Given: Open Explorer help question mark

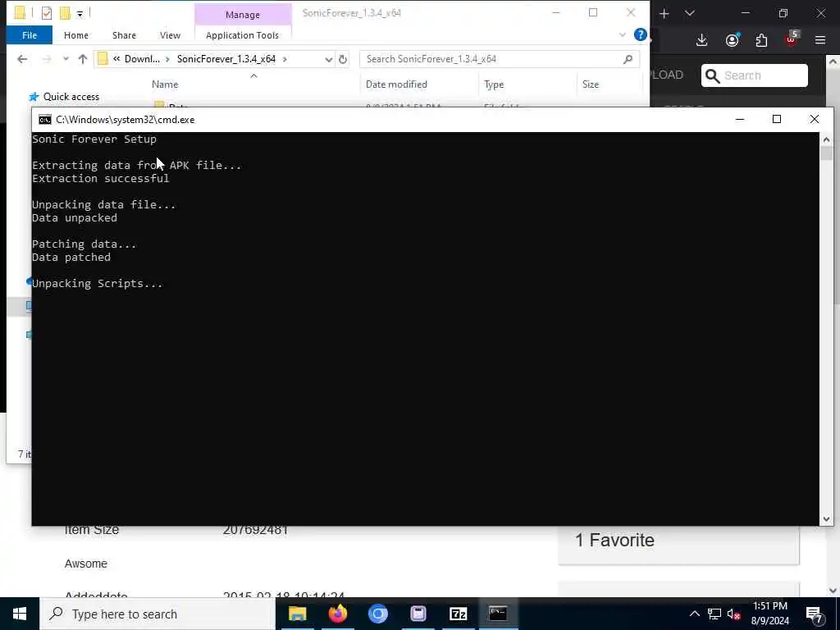Looking at the screenshot, I should coord(640,34).
